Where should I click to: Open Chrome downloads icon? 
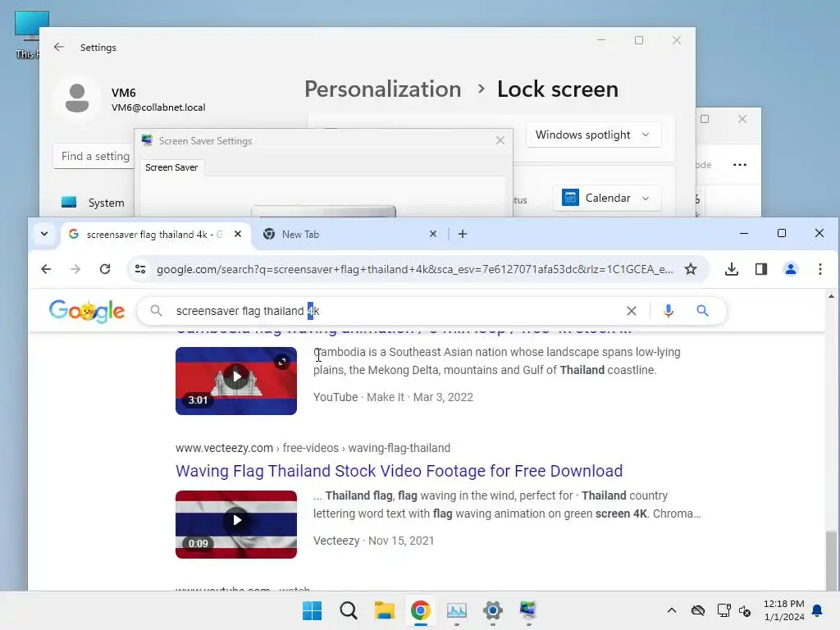(731, 269)
